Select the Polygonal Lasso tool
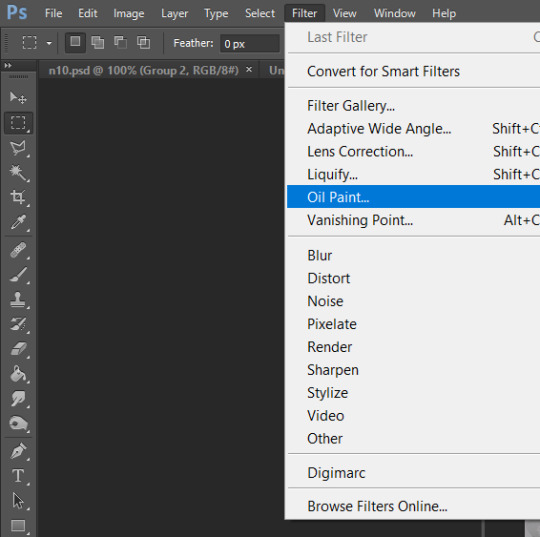Screen dimensions: 540x537 coord(18,148)
